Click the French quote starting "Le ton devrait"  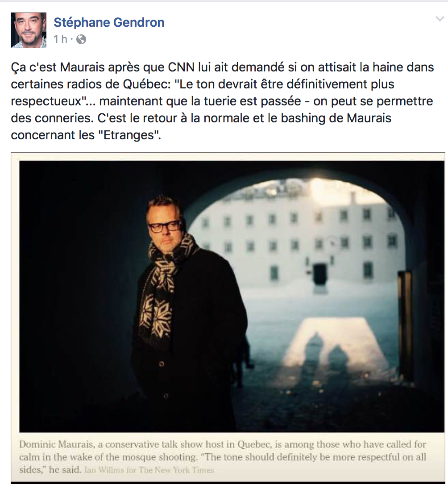(203, 92)
